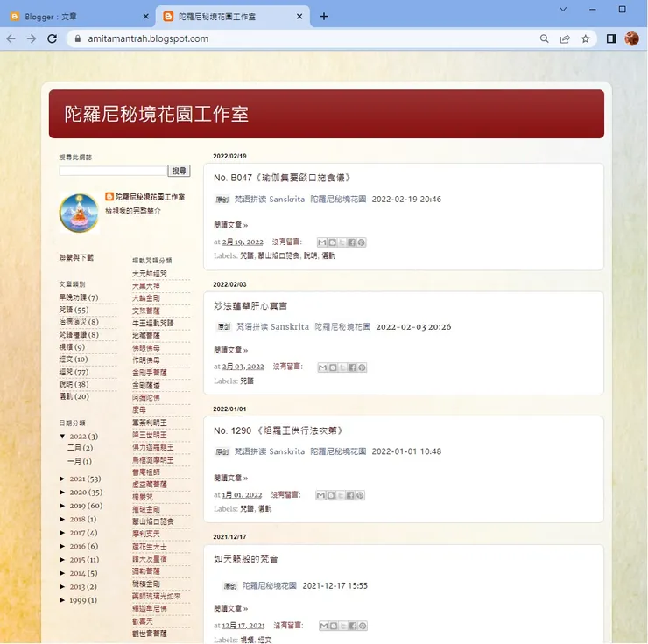The width and height of the screenshot is (648, 644).
Task: Open the 妙法蓮華肝心真言 post title
Action: pyautogui.click(x=250, y=306)
